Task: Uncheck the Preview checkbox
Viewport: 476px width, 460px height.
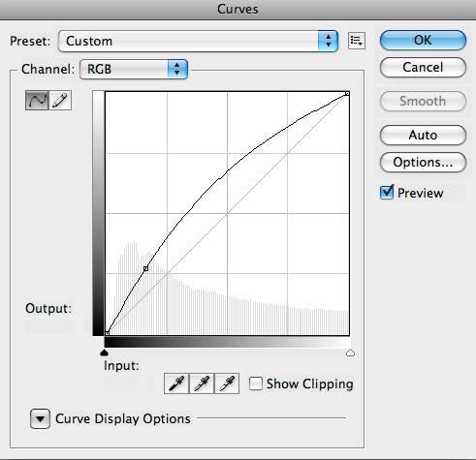Action: [387, 193]
